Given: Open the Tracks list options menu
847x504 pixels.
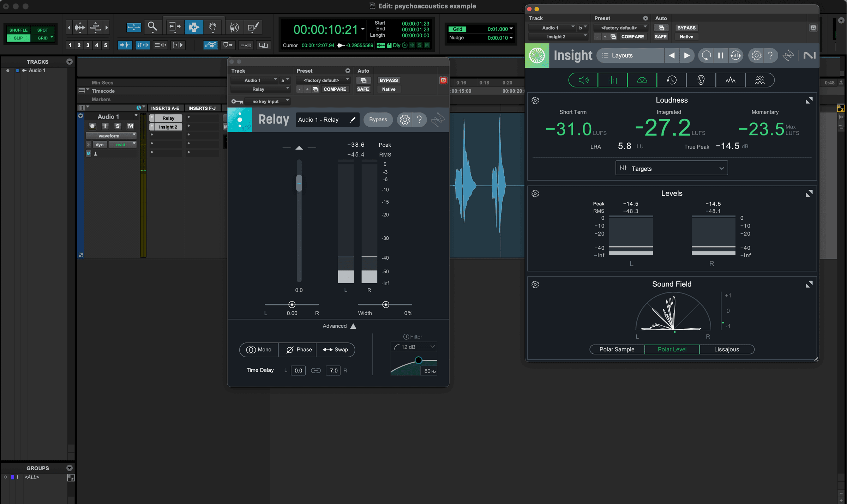Looking at the screenshot, I should click(70, 62).
